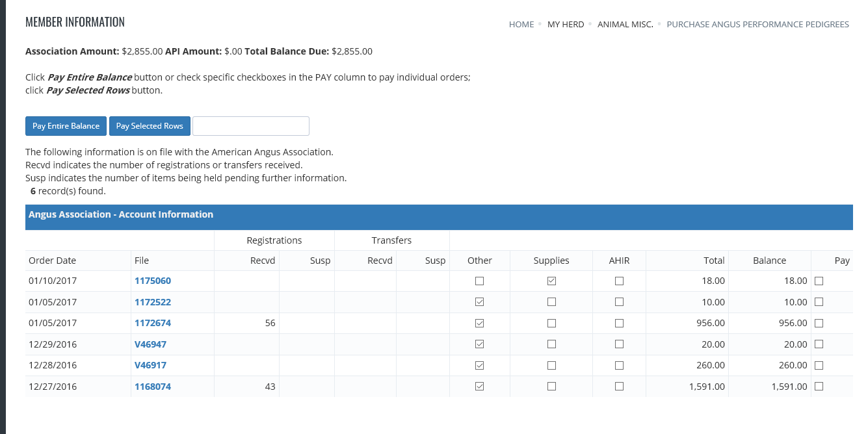Toggle the Supplies checkbox for file 1175060
The image size is (868, 434).
pyautogui.click(x=551, y=281)
